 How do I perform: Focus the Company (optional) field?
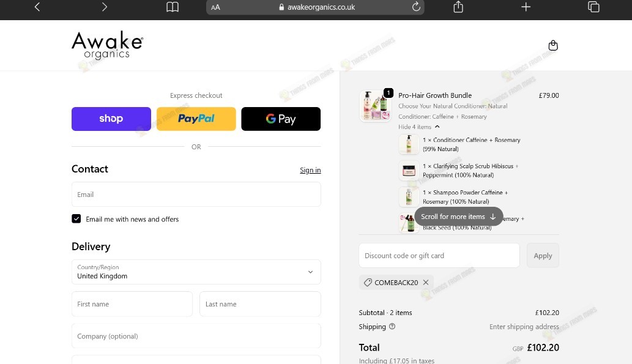196,336
